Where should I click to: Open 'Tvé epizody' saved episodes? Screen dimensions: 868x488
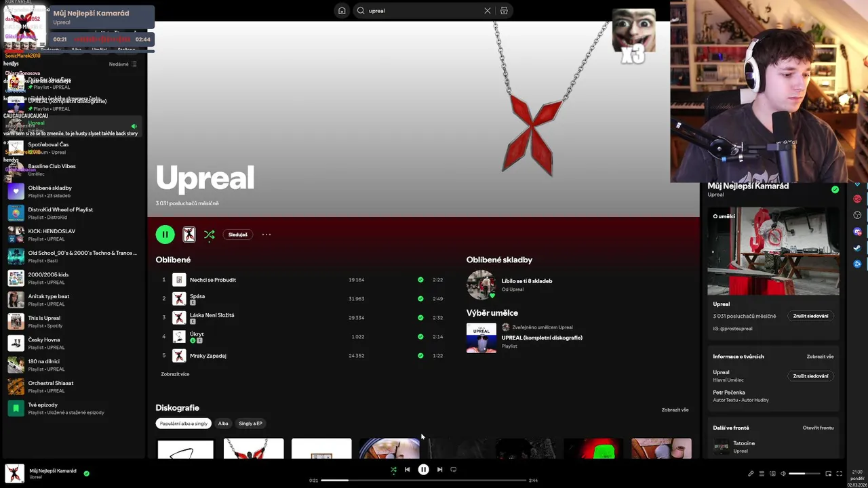[x=73, y=408]
